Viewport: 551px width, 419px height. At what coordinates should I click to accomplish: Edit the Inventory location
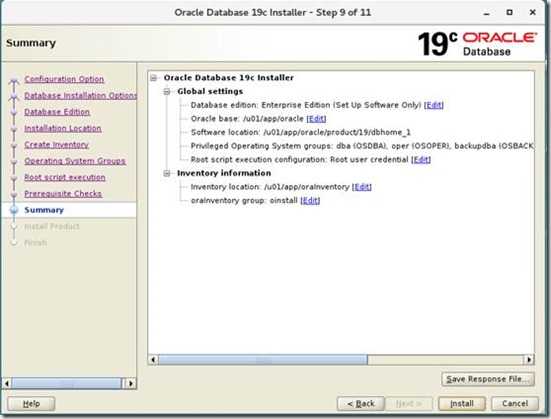pyautogui.click(x=362, y=187)
